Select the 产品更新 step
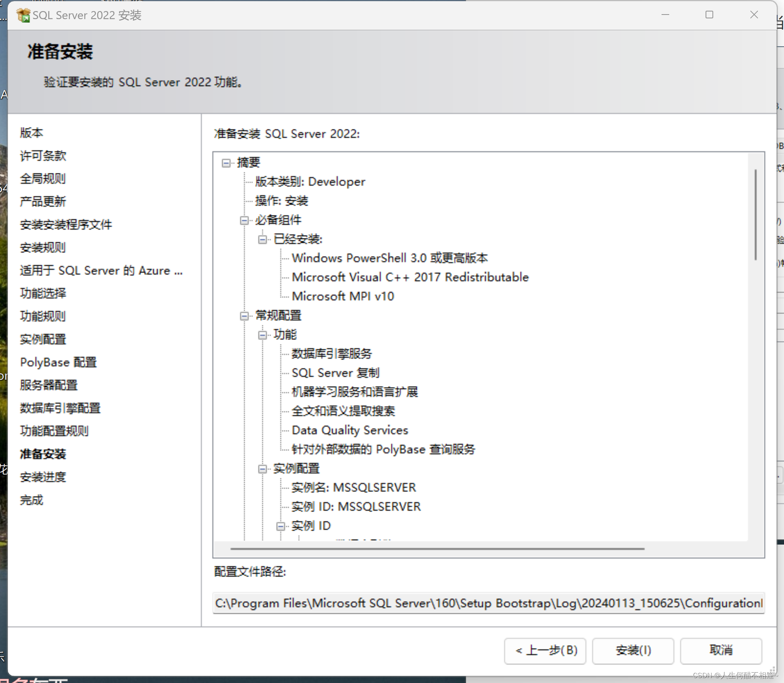Screen dimensions: 784x683 click(43, 202)
